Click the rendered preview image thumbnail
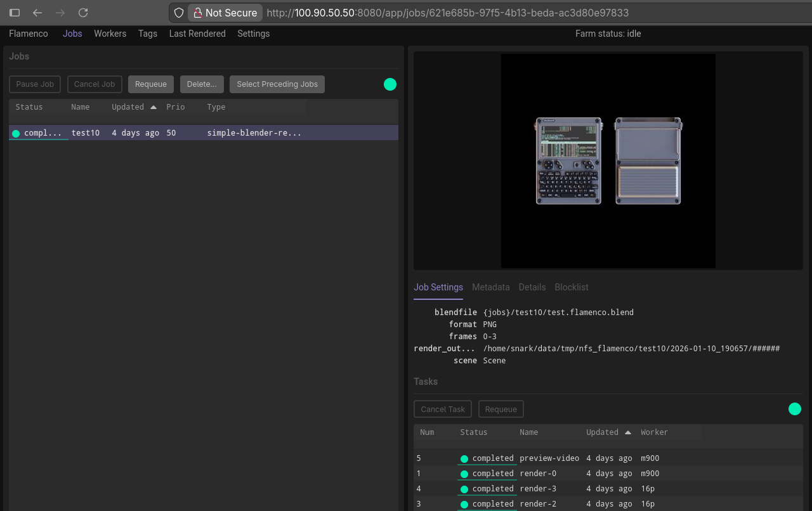 pyautogui.click(x=608, y=161)
